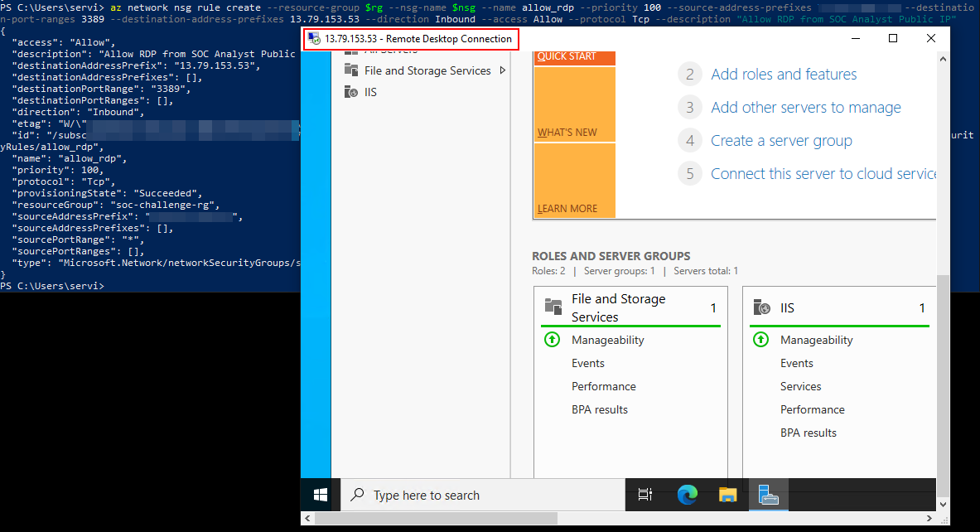Click Add roles and features link
Screen dimensions: 980x532
pyautogui.click(x=784, y=75)
